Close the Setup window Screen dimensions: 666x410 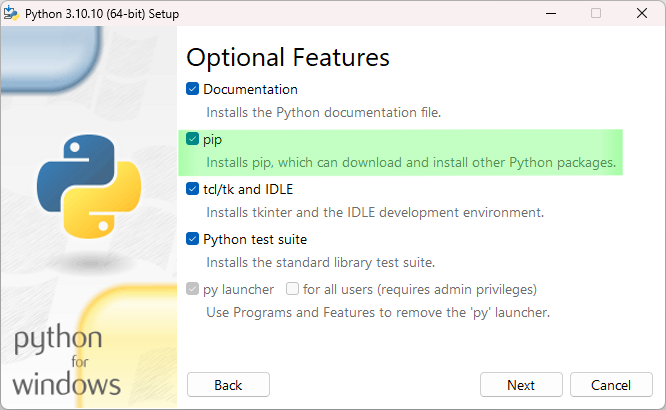coord(642,13)
